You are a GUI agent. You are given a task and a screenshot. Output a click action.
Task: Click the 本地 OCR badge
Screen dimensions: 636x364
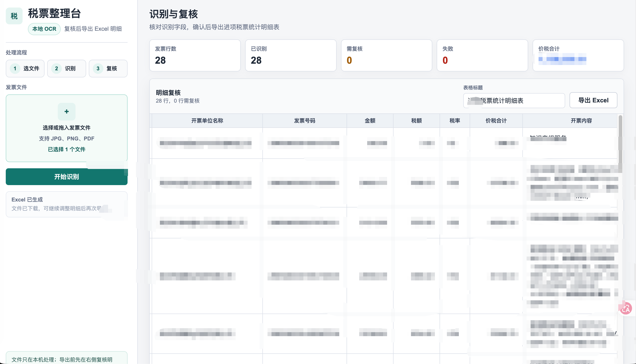(x=44, y=29)
